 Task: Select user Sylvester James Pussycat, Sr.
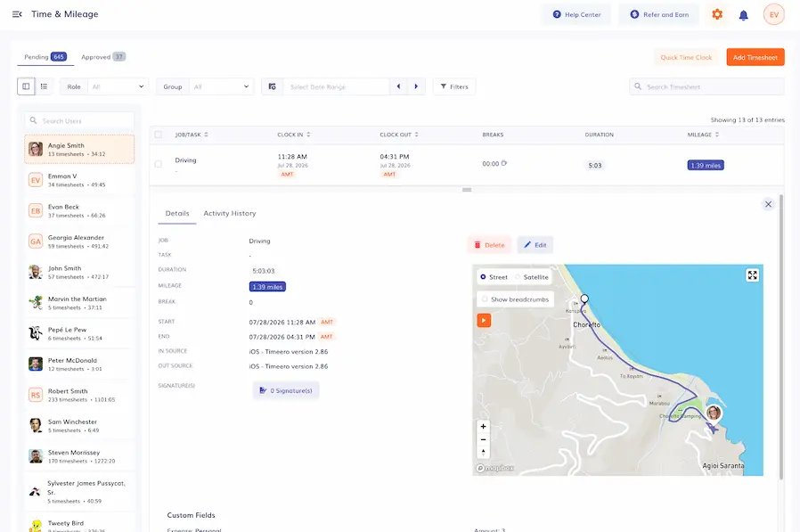coord(79,492)
